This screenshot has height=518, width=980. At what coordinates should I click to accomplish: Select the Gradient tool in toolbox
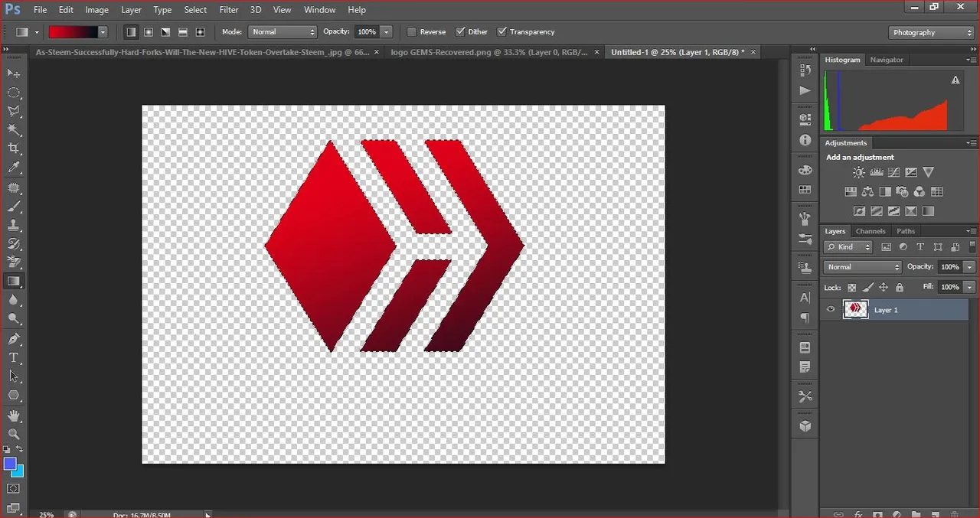[x=14, y=281]
